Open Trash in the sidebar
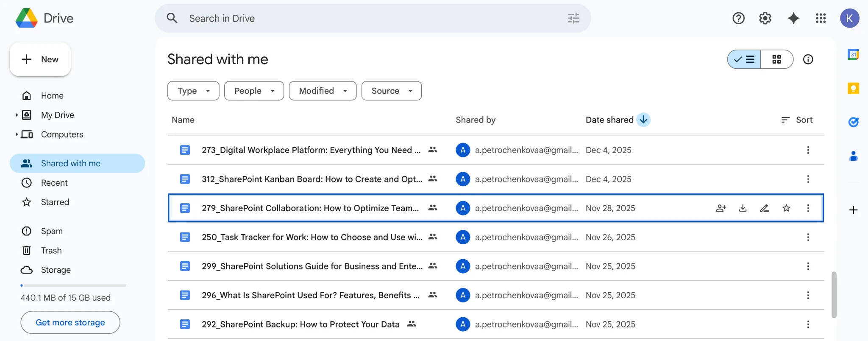The height and width of the screenshot is (341, 868). [x=77, y=251]
